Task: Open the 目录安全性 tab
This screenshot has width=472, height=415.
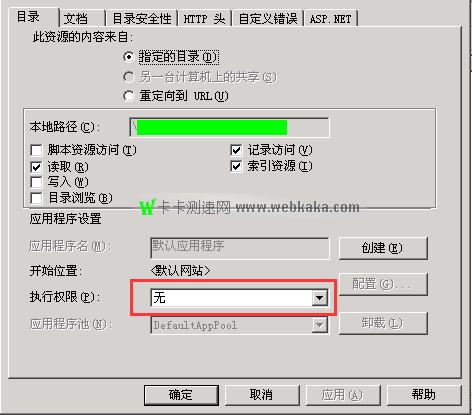Action: click(x=142, y=18)
